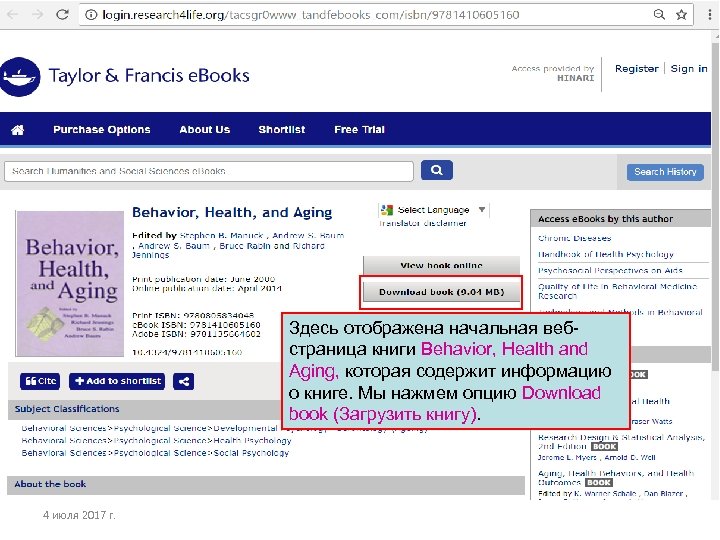Image resolution: width=720 pixels, height=540 pixels.
Task: Click the Behavior, Health, and Aging cover thumbnail
Action: point(70,284)
